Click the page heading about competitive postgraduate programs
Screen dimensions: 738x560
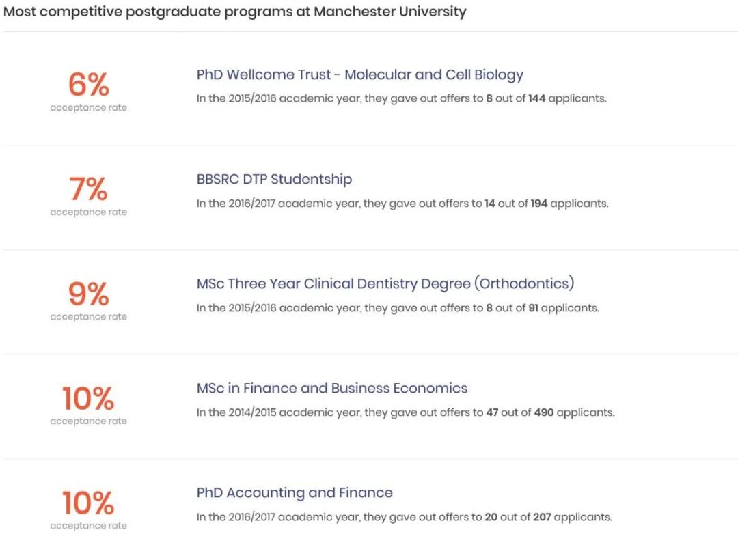click(234, 12)
